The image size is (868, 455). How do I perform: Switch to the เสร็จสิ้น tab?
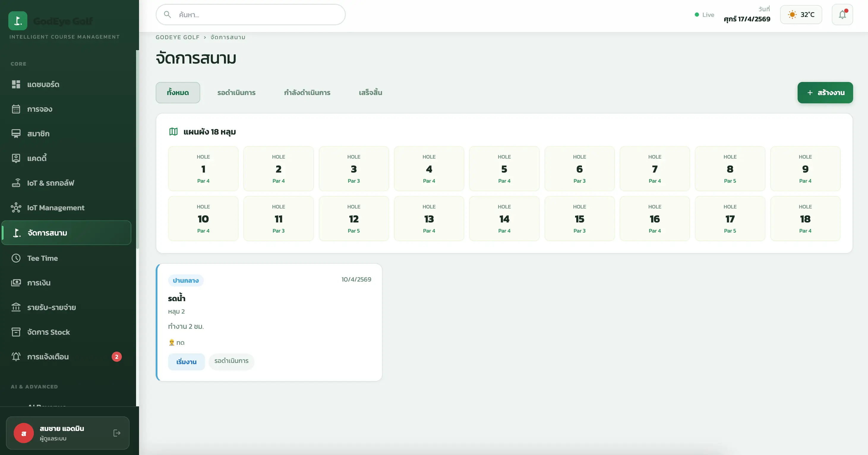pyautogui.click(x=370, y=93)
